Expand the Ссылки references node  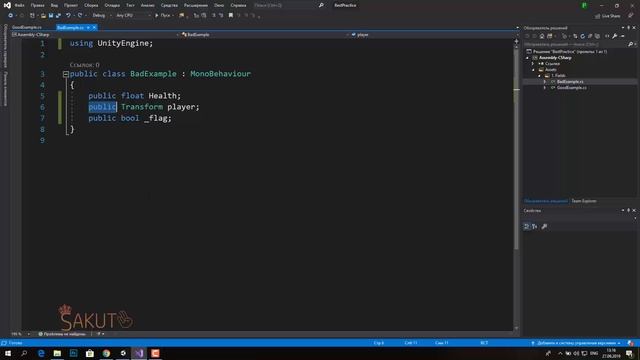pos(533,64)
